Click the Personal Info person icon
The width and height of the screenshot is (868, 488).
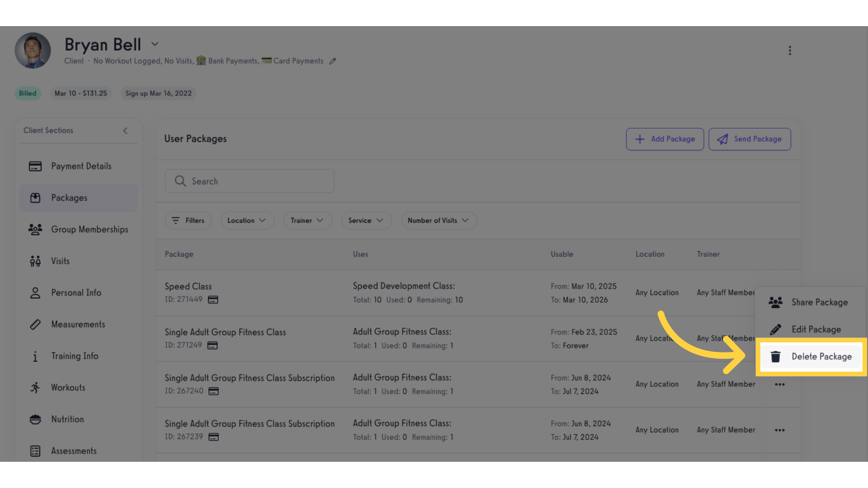(35, 293)
